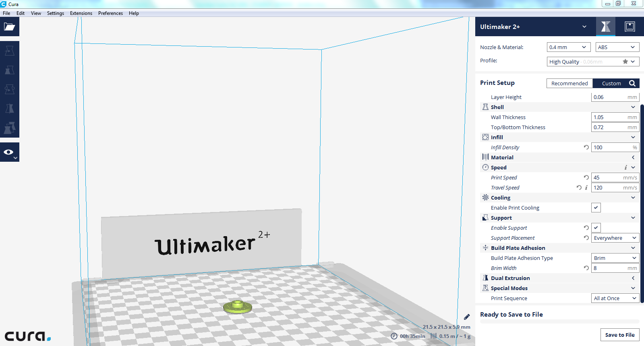Open the High Quality profile dropdown
Screen dimensions: 644x346
pyautogui.click(x=593, y=62)
